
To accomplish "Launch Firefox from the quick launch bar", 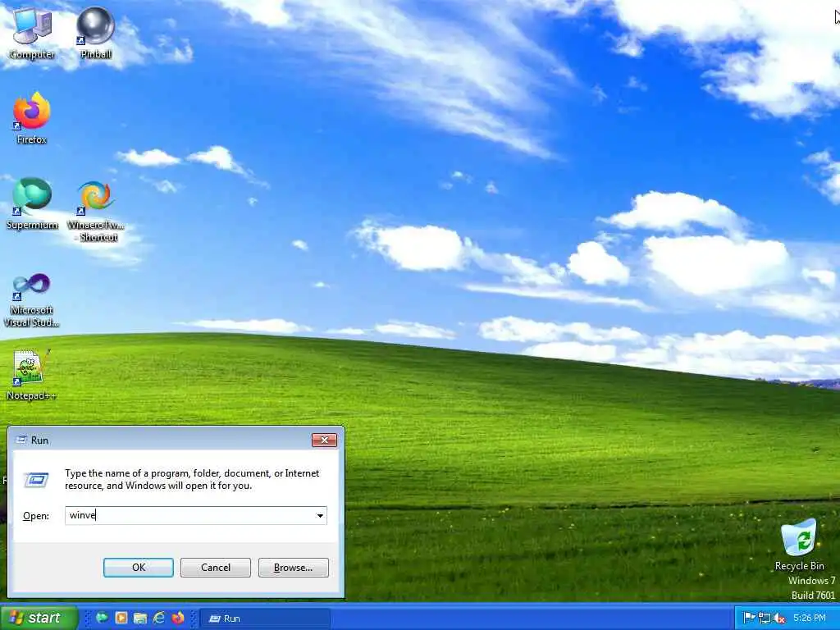I will tap(178, 618).
